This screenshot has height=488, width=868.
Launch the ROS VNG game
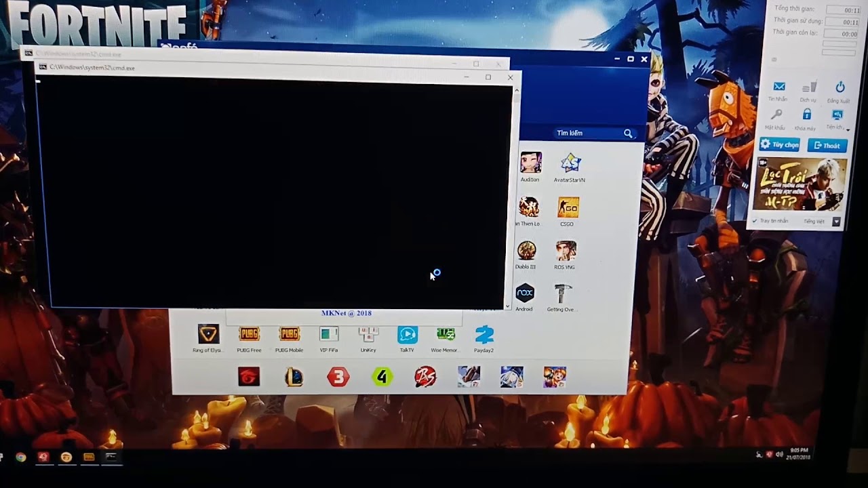(566, 251)
